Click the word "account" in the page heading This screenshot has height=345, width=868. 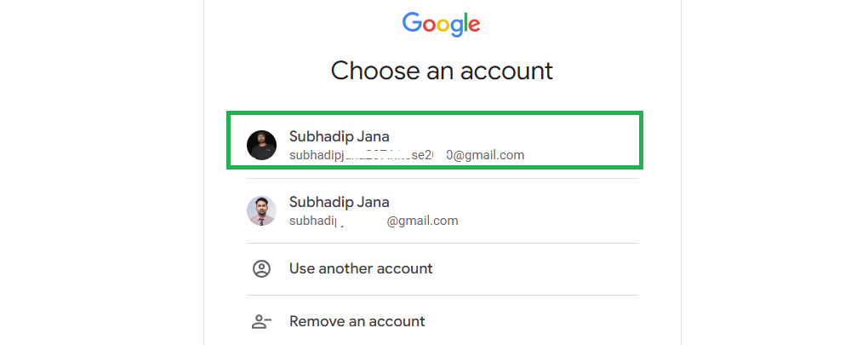[508, 70]
